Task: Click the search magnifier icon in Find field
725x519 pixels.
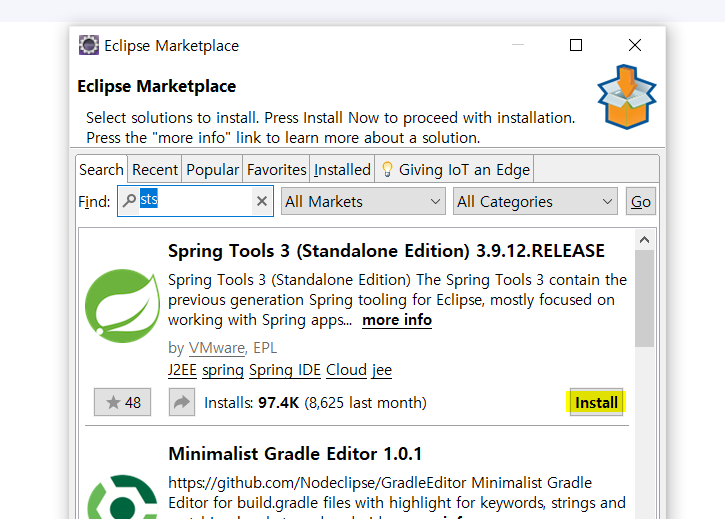Action: [129, 200]
